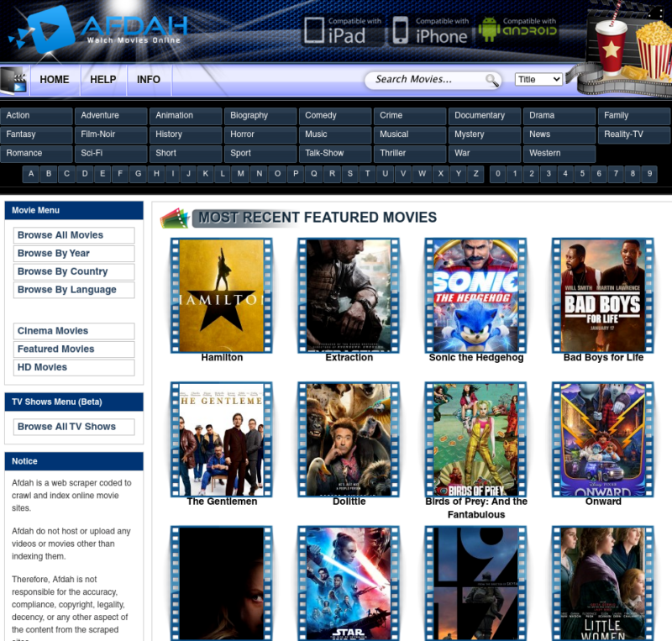The image size is (672, 641).
Task: Select the Musical genre
Action: [x=410, y=134]
